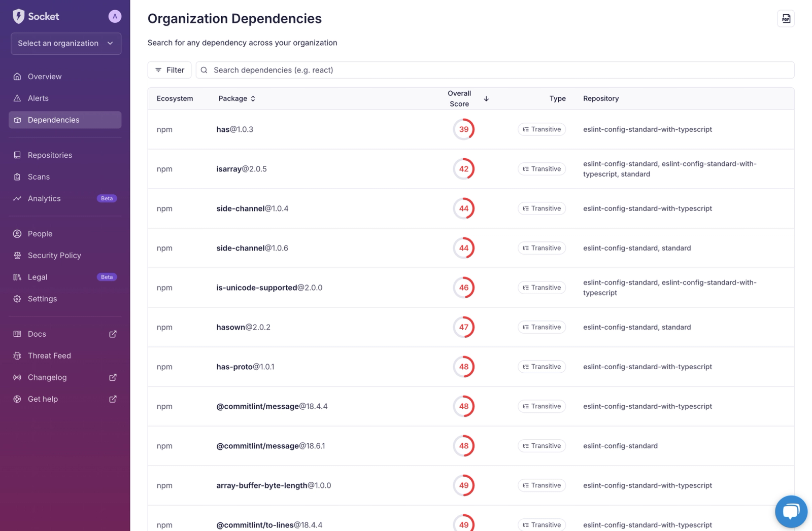Image resolution: width=812 pixels, height=531 pixels.
Task: Click the Ecosystem column header
Action: [175, 98]
